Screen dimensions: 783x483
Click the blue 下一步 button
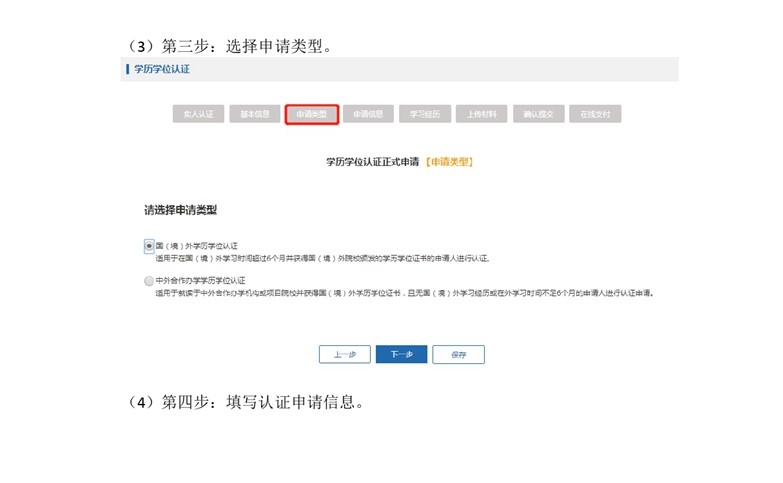[401, 354]
